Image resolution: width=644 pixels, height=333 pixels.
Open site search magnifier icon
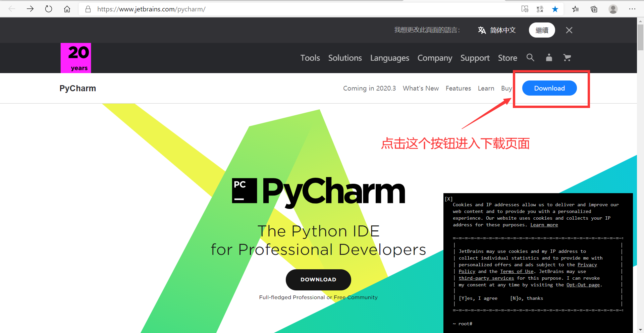530,57
